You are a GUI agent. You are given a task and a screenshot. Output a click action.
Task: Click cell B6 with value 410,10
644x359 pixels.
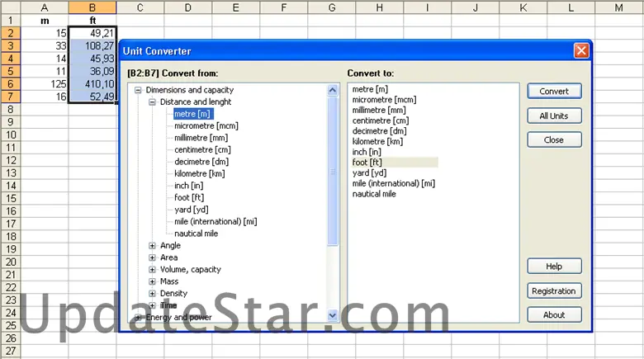(92, 84)
